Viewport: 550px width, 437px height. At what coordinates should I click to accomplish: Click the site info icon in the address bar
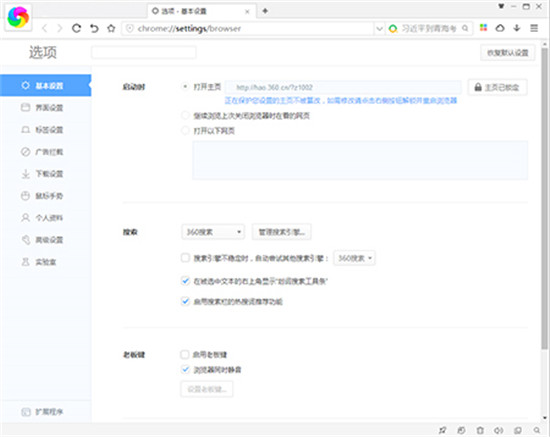[x=130, y=28]
